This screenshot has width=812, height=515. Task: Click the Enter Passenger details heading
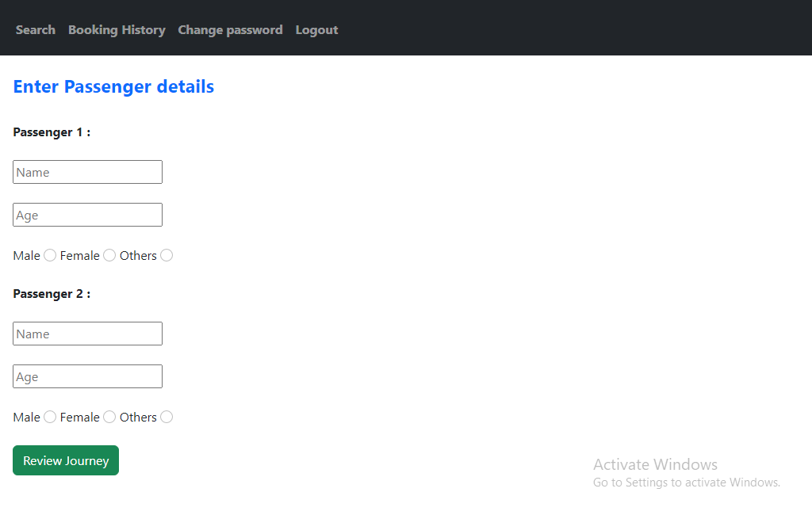(x=113, y=86)
